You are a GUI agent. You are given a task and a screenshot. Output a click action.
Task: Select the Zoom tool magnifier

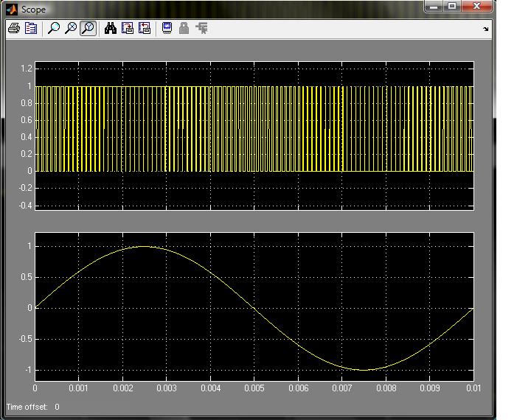point(54,28)
